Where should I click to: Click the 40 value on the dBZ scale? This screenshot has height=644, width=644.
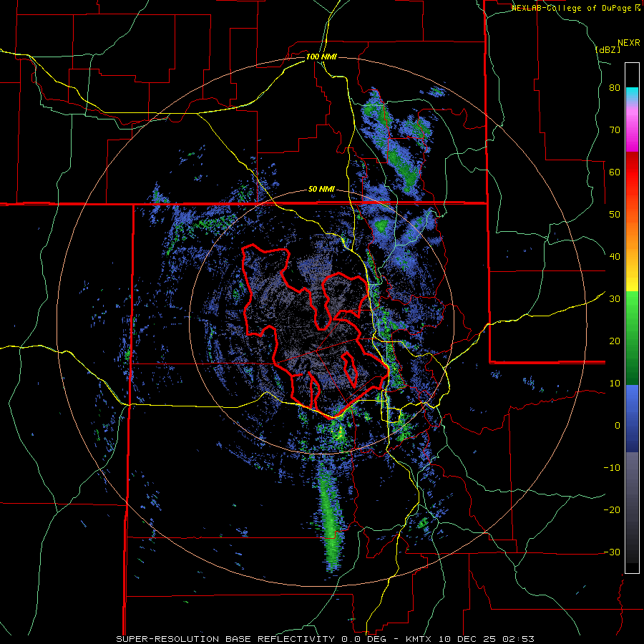tap(615, 257)
